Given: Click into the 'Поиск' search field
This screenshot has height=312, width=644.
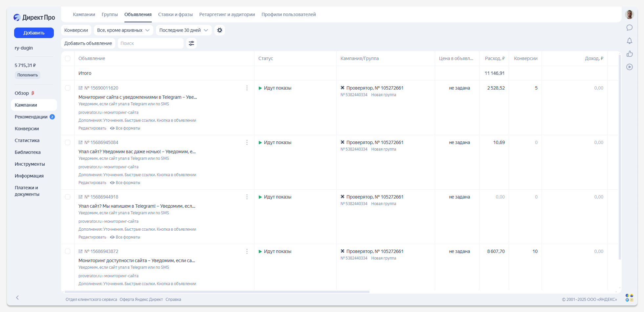Looking at the screenshot, I should click(x=150, y=43).
